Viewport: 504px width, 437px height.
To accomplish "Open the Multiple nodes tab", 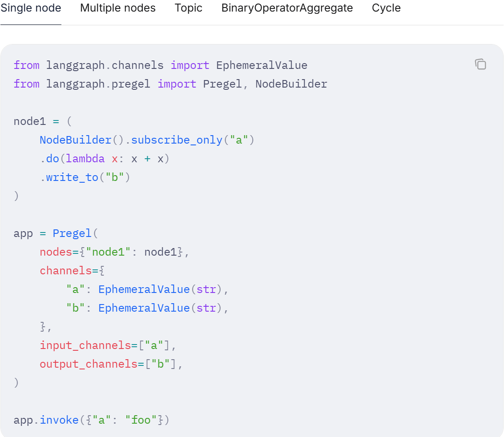I will click(x=117, y=8).
